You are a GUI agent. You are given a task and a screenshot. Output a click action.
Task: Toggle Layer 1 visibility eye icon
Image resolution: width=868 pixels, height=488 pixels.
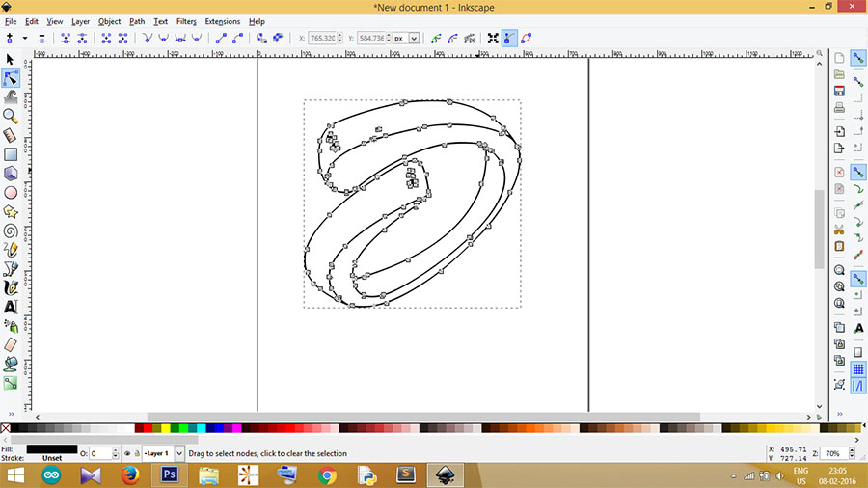pos(127,453)
